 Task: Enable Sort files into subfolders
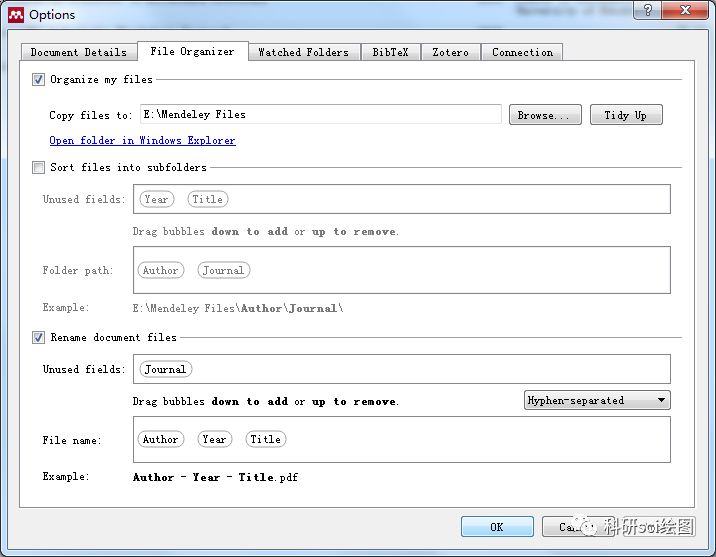point(38,168)
